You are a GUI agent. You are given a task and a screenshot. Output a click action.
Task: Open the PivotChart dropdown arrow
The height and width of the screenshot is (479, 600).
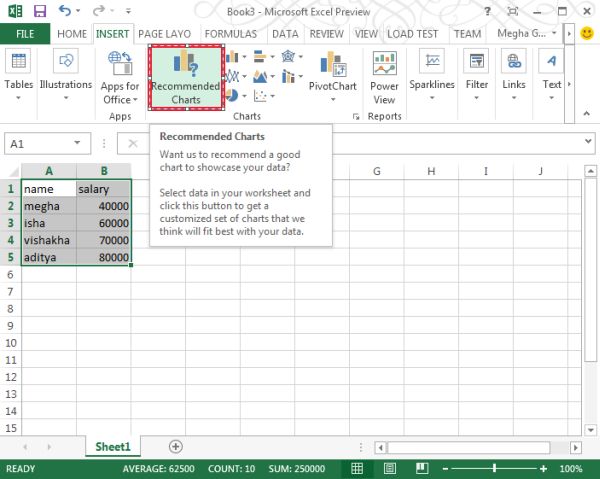point(333,99)
